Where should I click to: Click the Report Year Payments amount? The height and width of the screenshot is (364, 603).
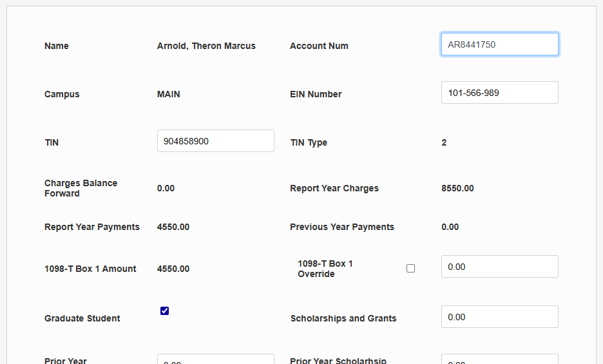(x=173, y=227)
